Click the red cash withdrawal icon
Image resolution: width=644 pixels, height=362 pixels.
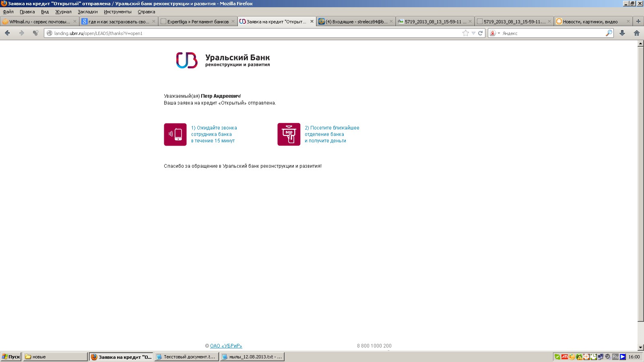point(289,134)
